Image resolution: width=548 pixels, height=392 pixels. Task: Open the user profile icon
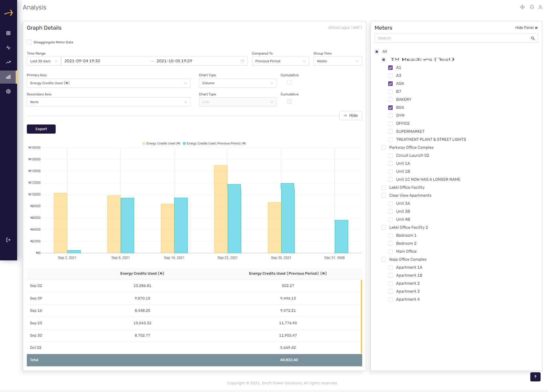(x=540, y=7)
